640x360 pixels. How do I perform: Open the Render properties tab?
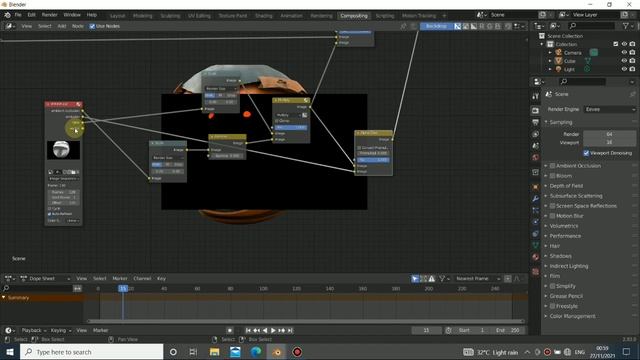click(x=536, y=111)
